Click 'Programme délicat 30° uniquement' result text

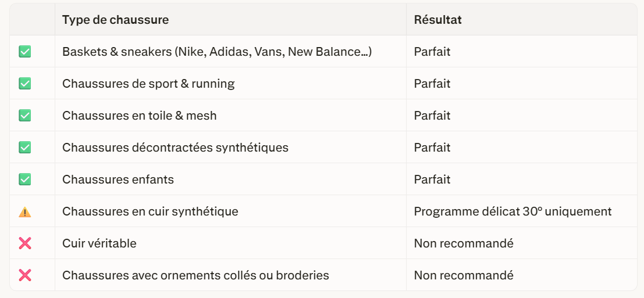point(513,211)
